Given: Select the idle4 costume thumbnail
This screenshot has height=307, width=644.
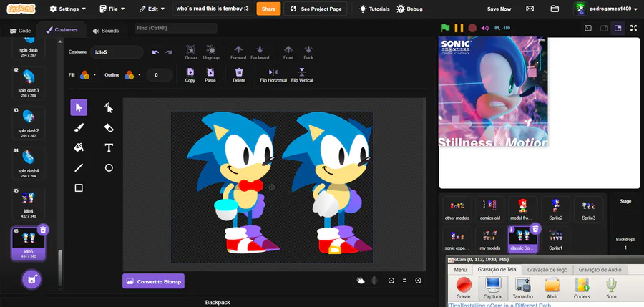Looking at the screenshot, I should (x=29, y=203).
